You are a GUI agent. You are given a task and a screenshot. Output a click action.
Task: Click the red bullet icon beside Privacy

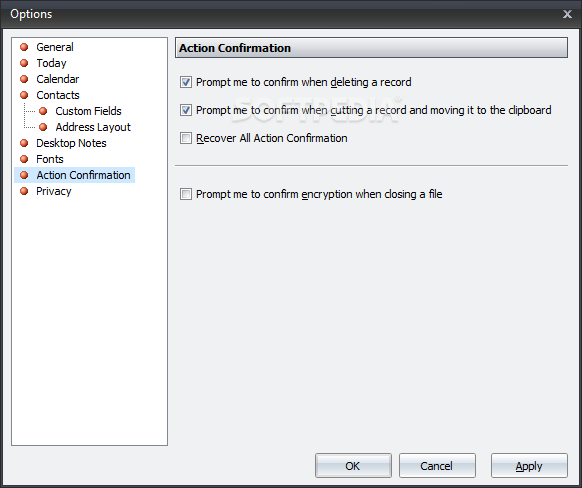click(24, 191)
